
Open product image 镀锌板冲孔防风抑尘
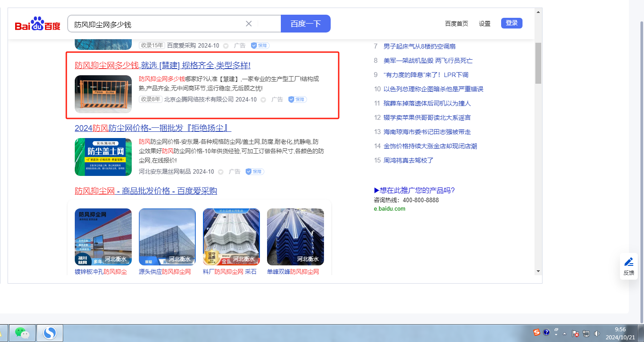point(103,237)
